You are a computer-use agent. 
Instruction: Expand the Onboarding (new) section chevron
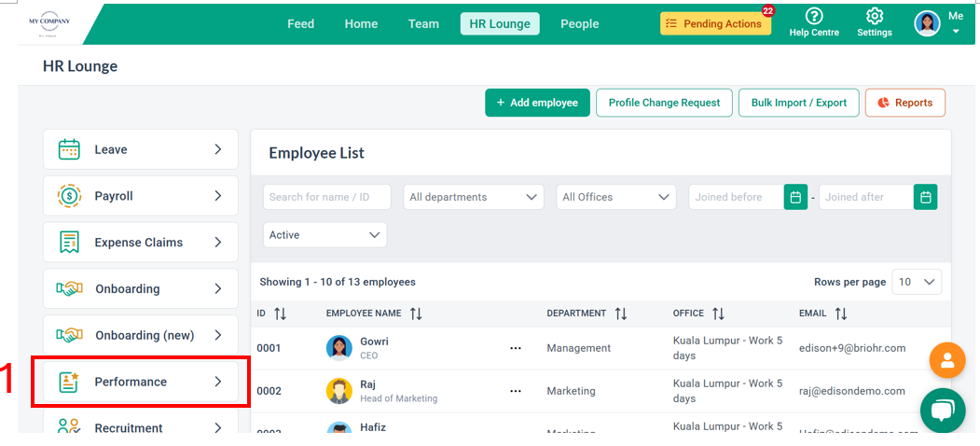click(x=218, y=335)
